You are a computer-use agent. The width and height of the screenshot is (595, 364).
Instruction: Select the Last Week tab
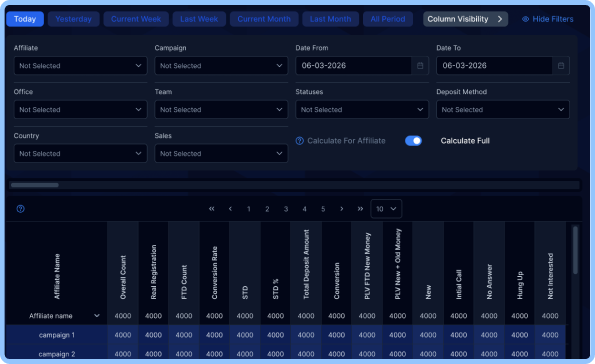(x=199, y=19)
